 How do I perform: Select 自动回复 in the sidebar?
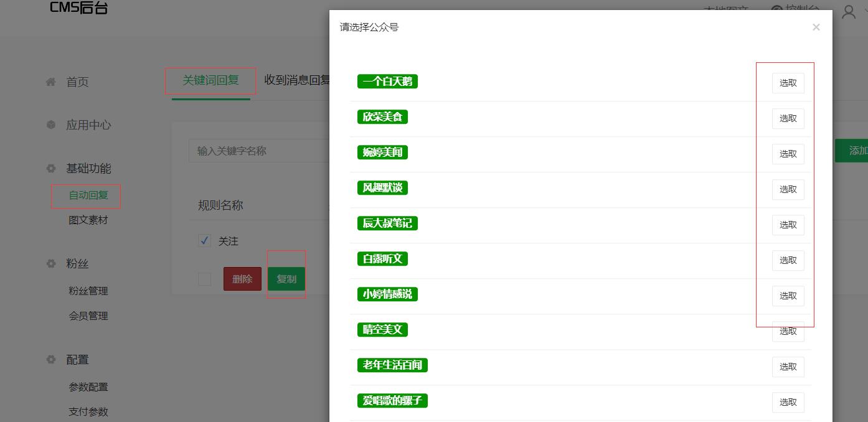88,195
